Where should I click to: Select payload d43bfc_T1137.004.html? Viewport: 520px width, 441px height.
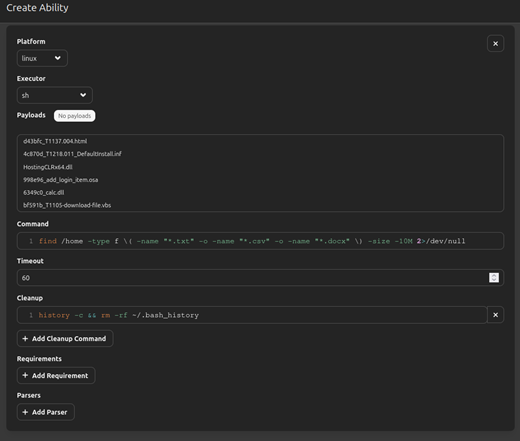(x=55, y=141)
